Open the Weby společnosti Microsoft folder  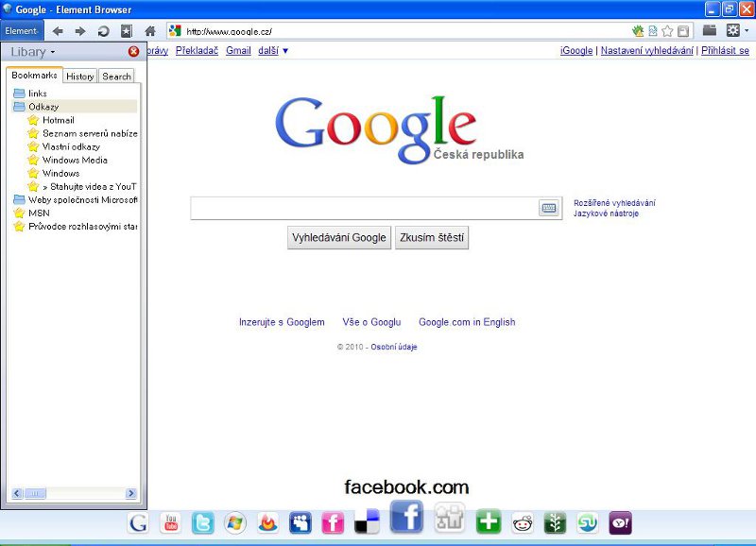pyautogui.click(x=76, y=199)
